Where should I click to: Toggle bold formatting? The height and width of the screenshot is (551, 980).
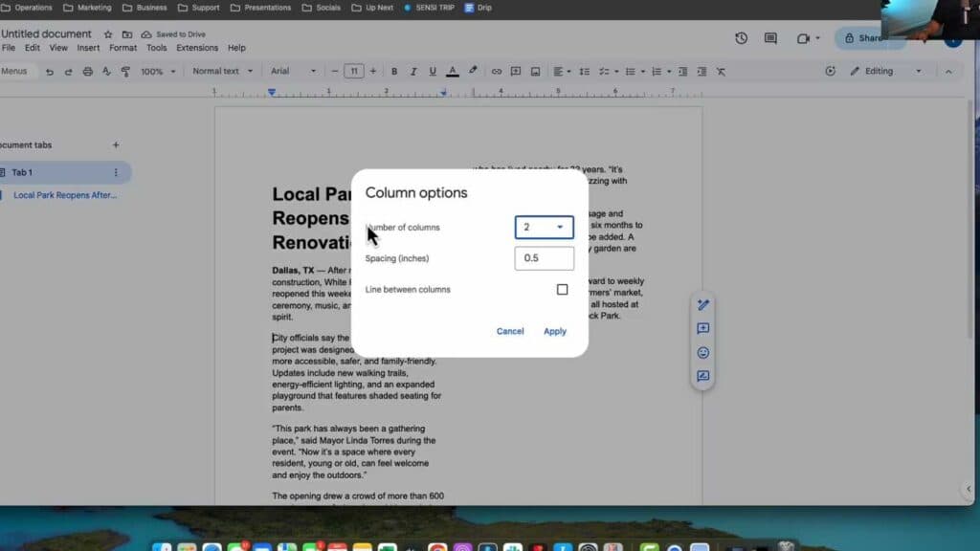point(393,71)
